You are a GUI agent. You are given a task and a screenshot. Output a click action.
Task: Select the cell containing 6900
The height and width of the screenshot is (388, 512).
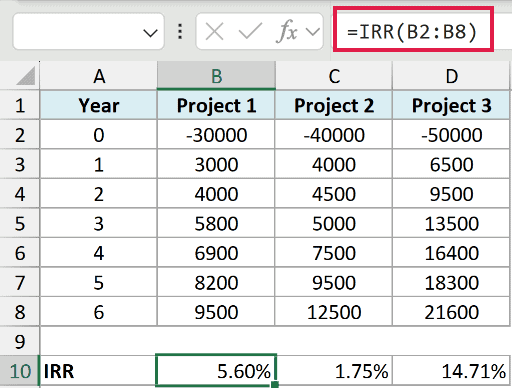(x=216, y=253)
